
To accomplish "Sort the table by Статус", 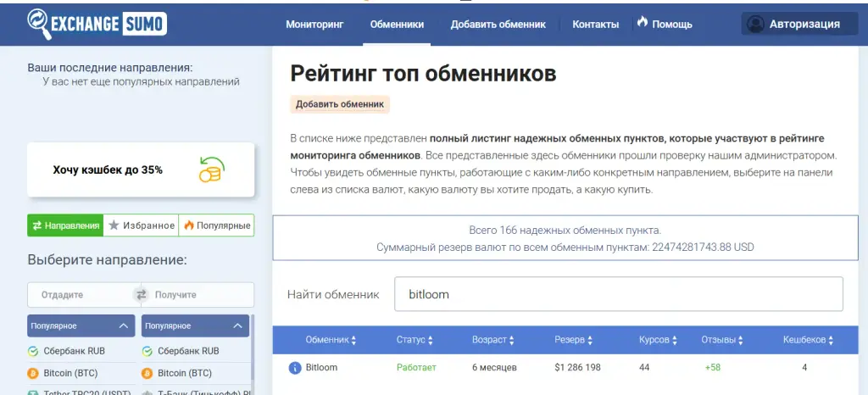I will 415,340.
